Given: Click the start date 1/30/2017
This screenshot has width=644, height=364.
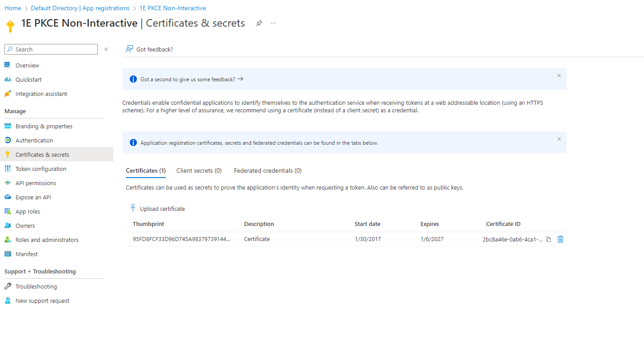Looking at the screenshot, I should pos(368,239).
